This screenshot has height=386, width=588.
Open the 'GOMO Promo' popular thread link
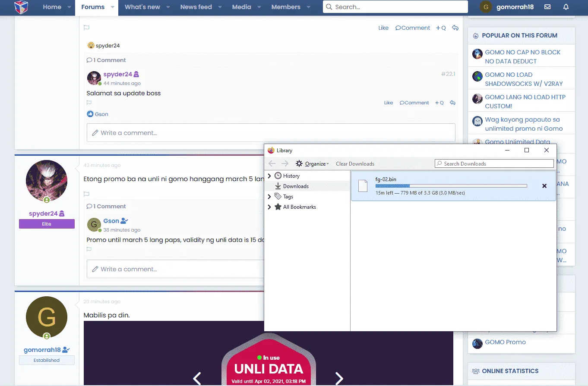pos(505,342)
